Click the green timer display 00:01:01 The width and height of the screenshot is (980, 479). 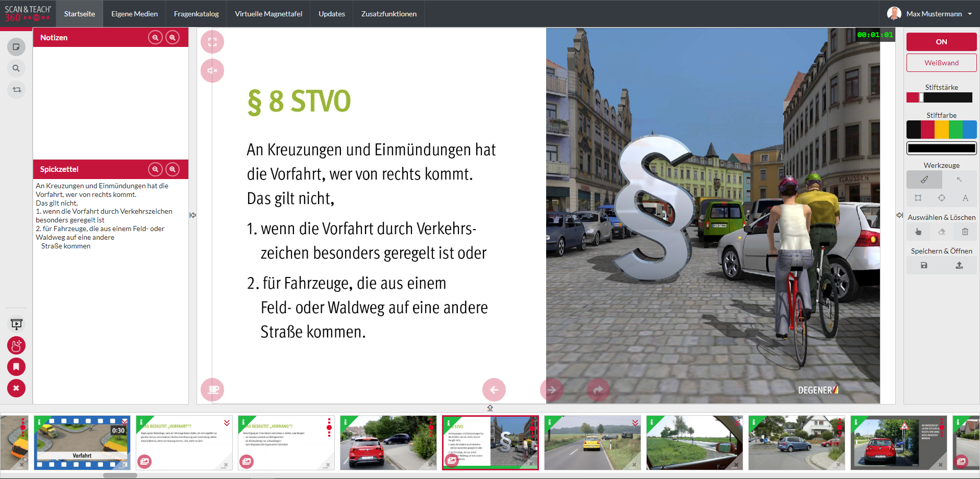[875, 35]
